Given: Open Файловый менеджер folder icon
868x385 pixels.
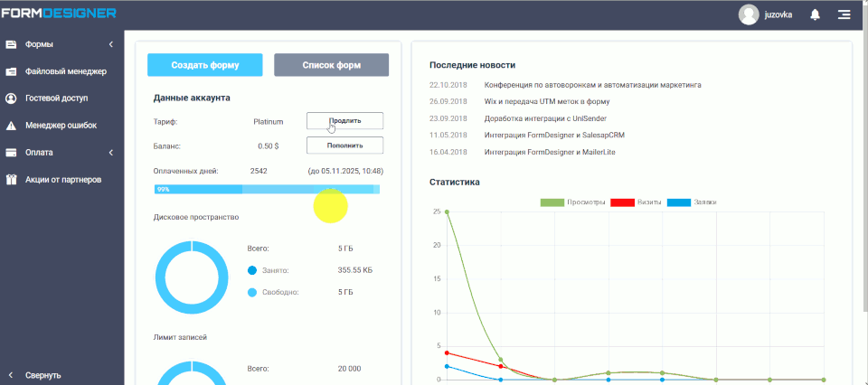Looking at the screenshot, I should tap(12, 71).
